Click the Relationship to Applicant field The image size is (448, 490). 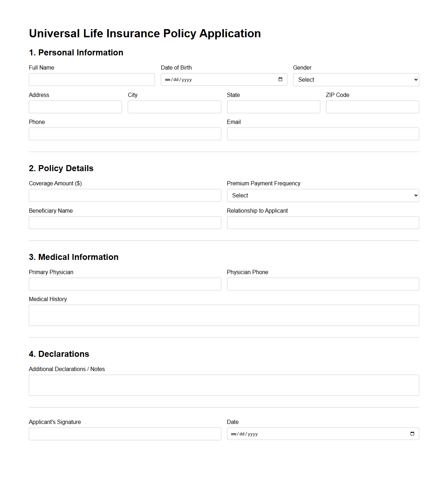tap(322, 222)
